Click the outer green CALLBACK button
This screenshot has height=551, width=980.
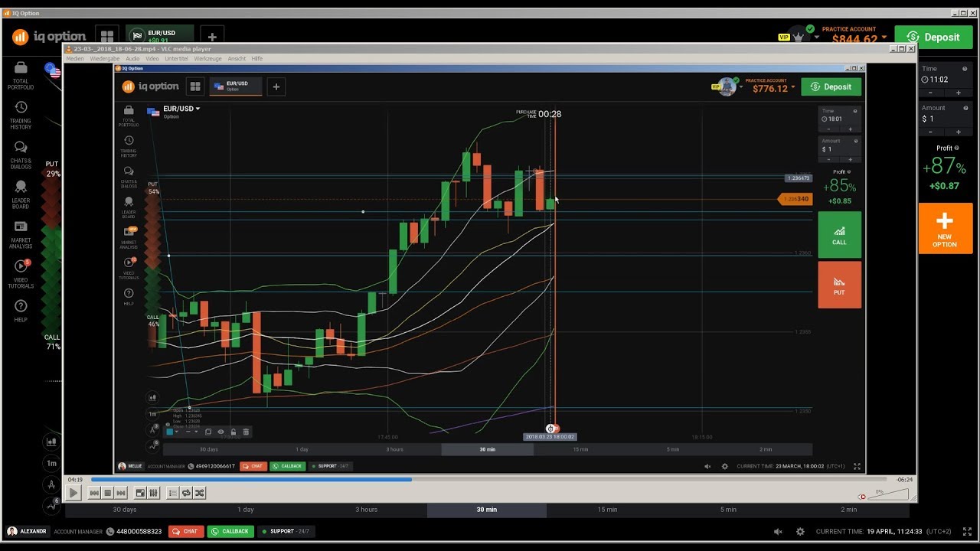(x=230, y=531)
